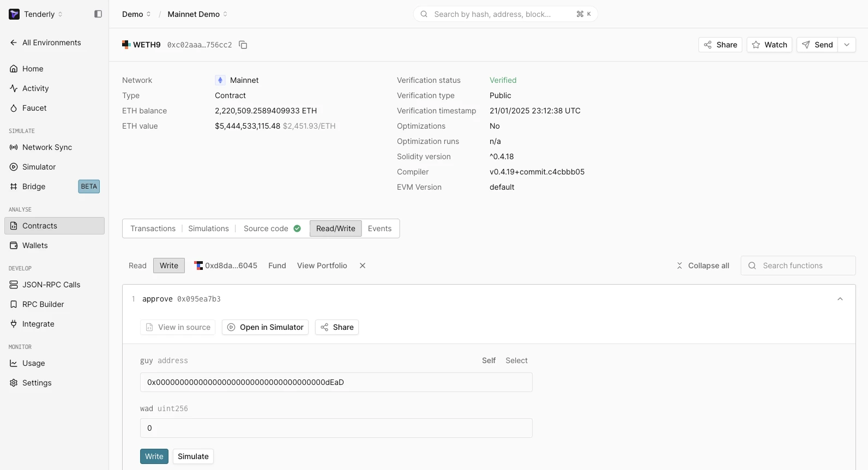Click Simulate for the approve function
Screen dimensions: 868x470
tap(193, 456)
